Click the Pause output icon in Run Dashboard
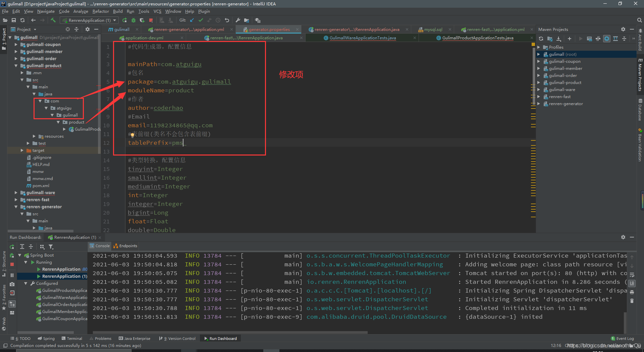The image size is (644, 352). click(x=12, y=275)
